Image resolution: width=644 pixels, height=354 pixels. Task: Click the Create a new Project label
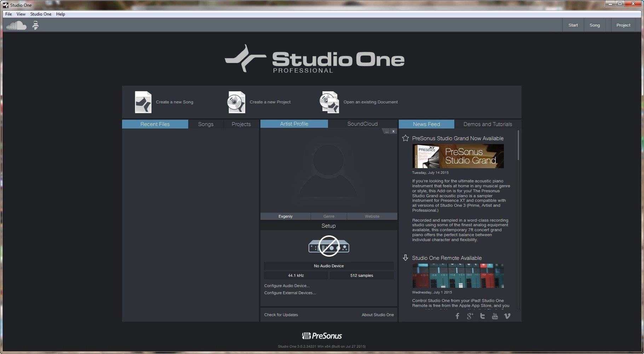[270, 102]
